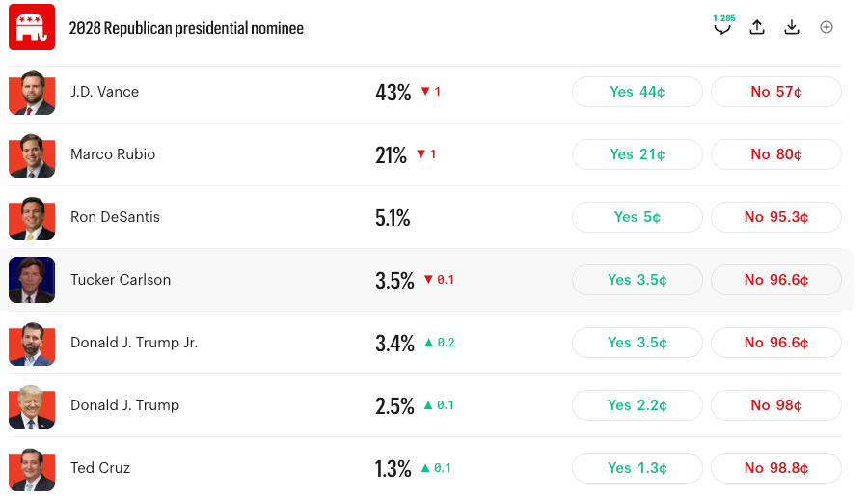Click Tucker Carlson's portrait thumbnail
Viewport: 868px width, 498px height.
[32, 280]
